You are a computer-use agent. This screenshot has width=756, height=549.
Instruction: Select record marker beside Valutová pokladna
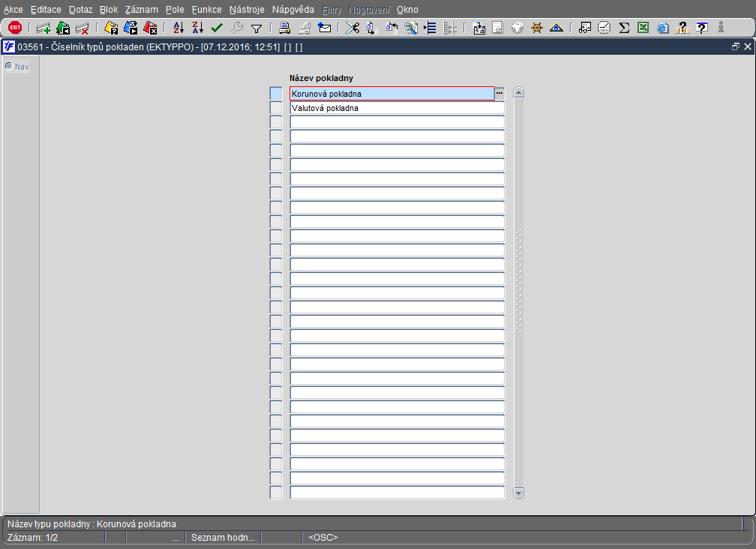(x=276, y=108)
